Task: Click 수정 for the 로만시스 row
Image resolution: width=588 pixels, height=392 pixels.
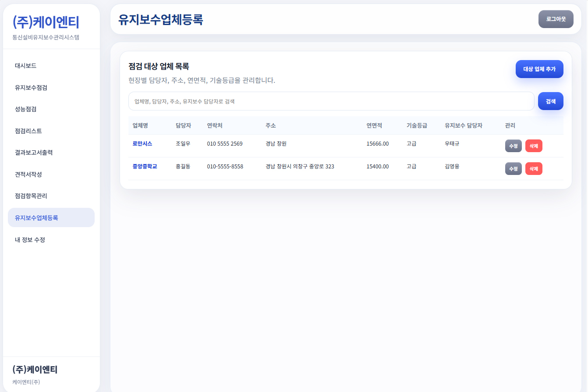Action: coord(513,146)
